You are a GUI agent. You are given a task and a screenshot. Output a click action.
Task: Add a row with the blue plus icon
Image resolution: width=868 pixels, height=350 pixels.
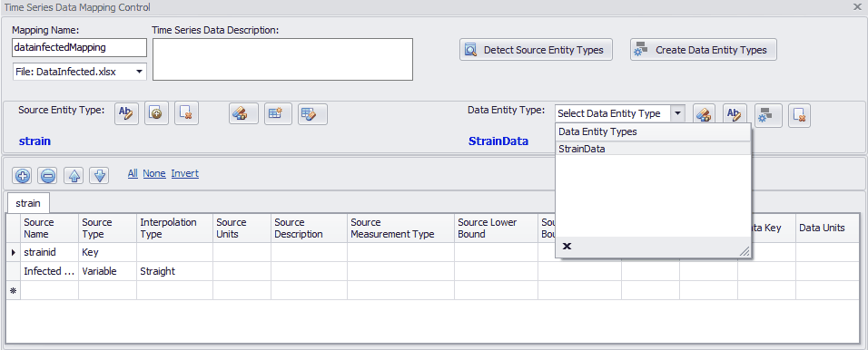23,176
